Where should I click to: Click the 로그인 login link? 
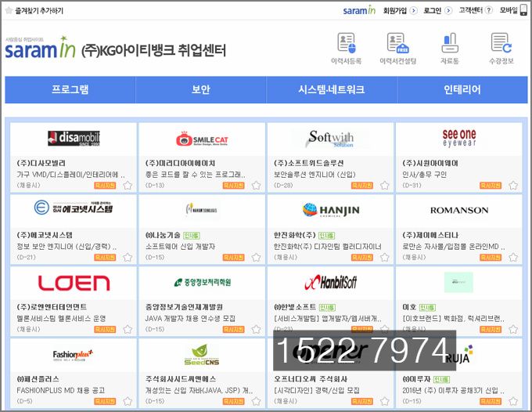432,10
